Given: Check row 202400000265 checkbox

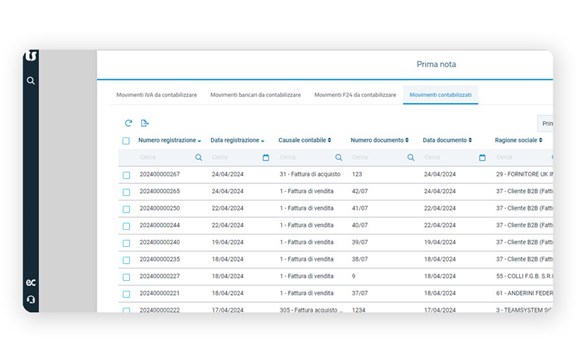Looking at the screenshot, I should coord(126,192).
